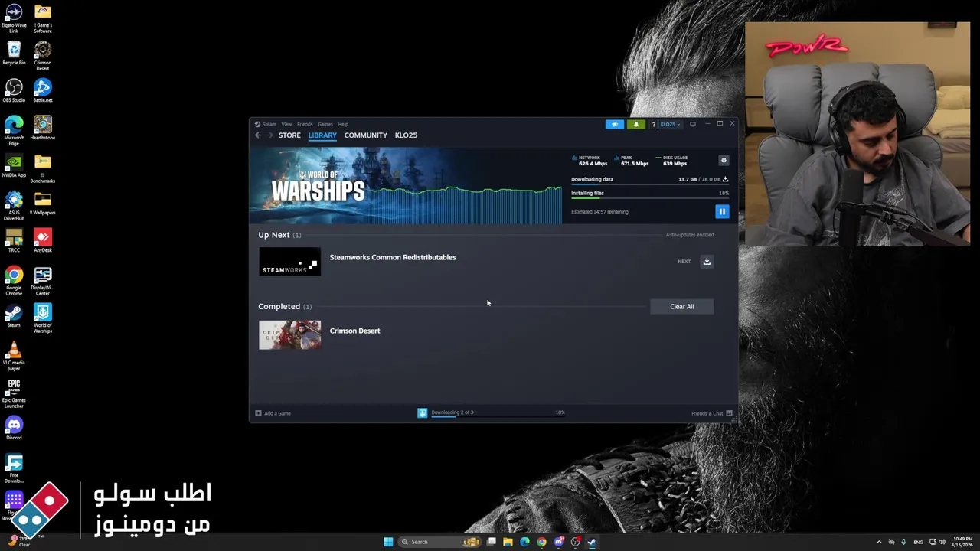The width and height of the screenshot is (980, 551).
Task: Open Hearthstone desktop icon
Action: click(x=42, y=129)
